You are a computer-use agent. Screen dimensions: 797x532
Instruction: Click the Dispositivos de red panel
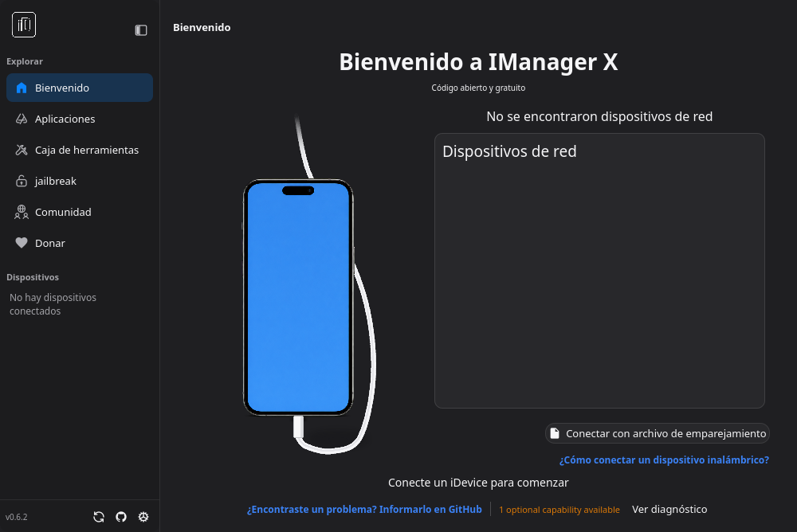[599, 271]
